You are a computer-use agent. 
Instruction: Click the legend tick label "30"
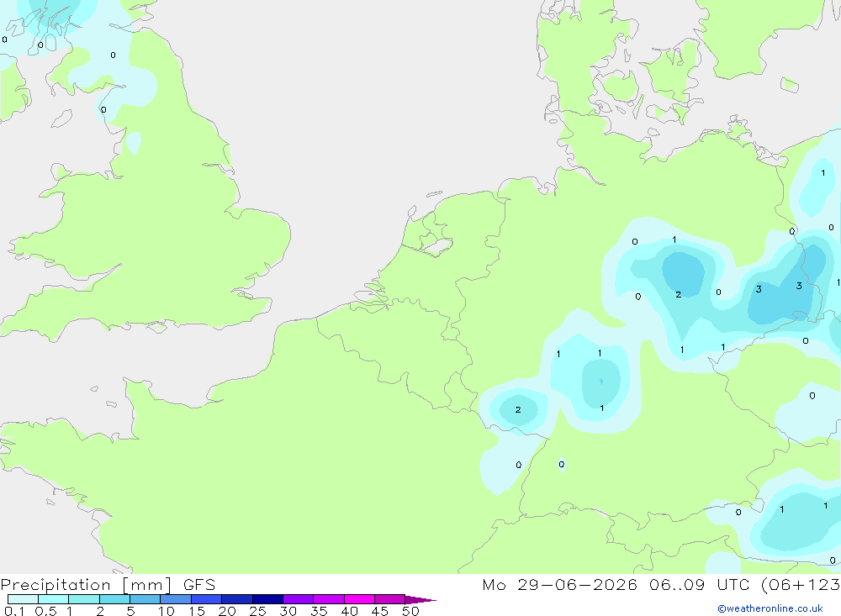coord(288,611)
